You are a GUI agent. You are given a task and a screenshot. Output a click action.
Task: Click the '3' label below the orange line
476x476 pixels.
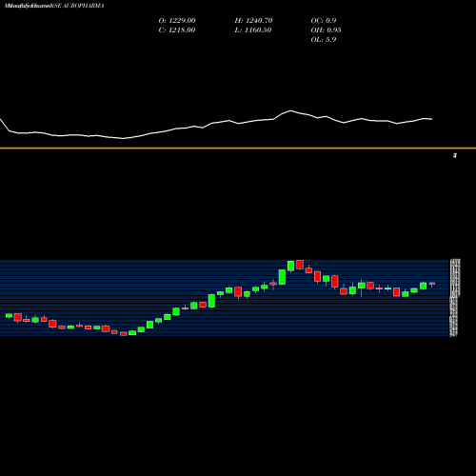coord(455,155)
